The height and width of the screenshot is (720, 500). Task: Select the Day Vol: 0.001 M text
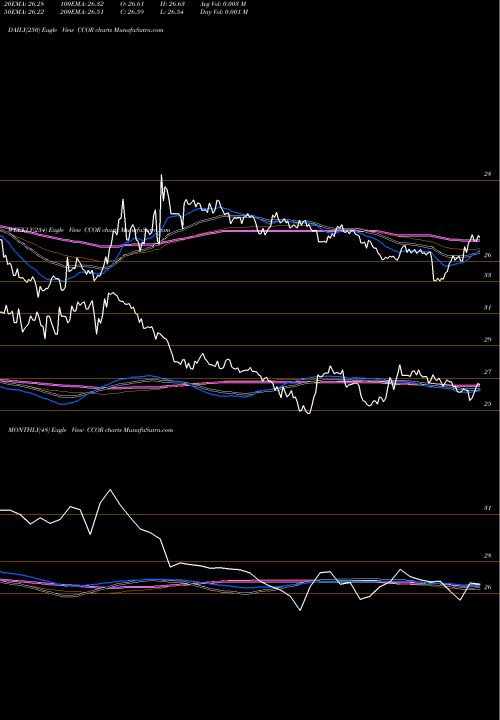coord(224,12)
